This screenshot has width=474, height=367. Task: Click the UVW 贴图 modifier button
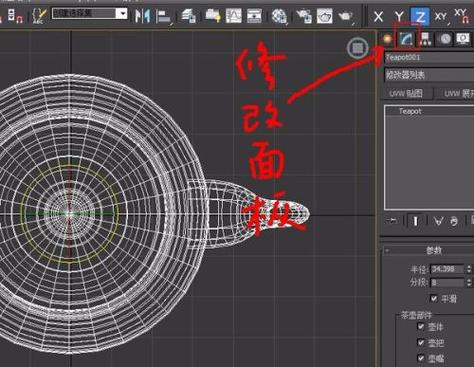click(x=406, y=93)
